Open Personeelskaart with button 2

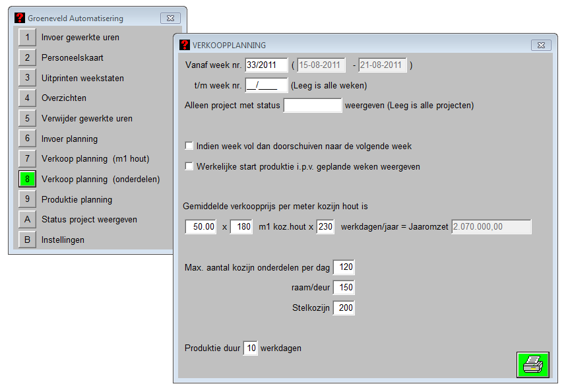coord(27,58)
